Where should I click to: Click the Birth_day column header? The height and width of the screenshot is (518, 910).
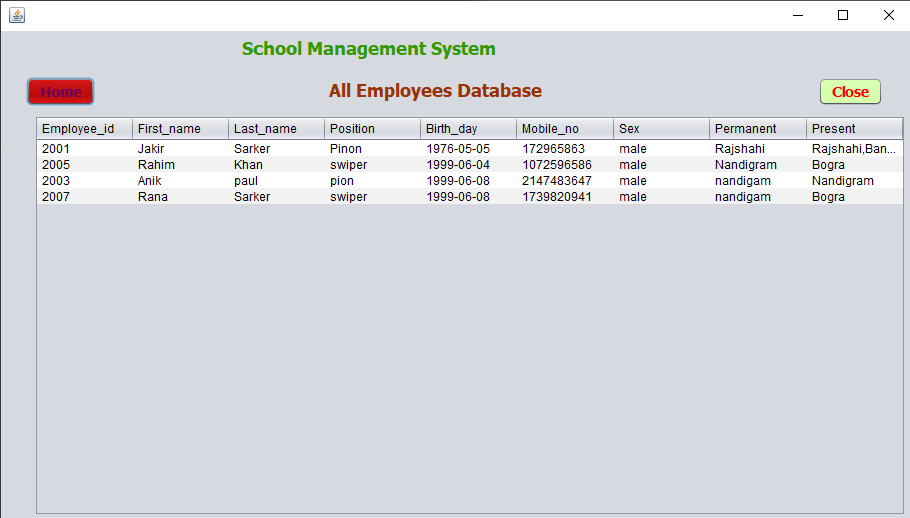click(x=468, y=129)
